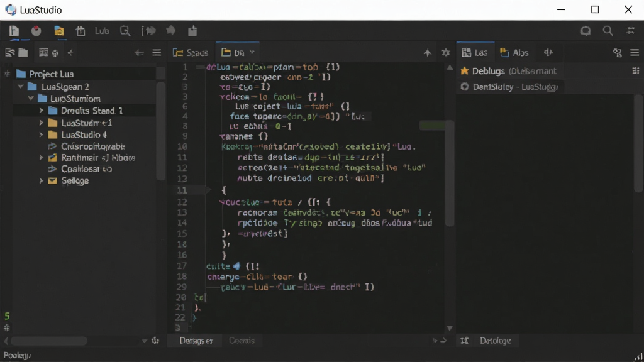Click the dark folder icon in project panel toolbar
Image resolution: width=644 pixels, height=362 pixels.
(x=23, y=53)
